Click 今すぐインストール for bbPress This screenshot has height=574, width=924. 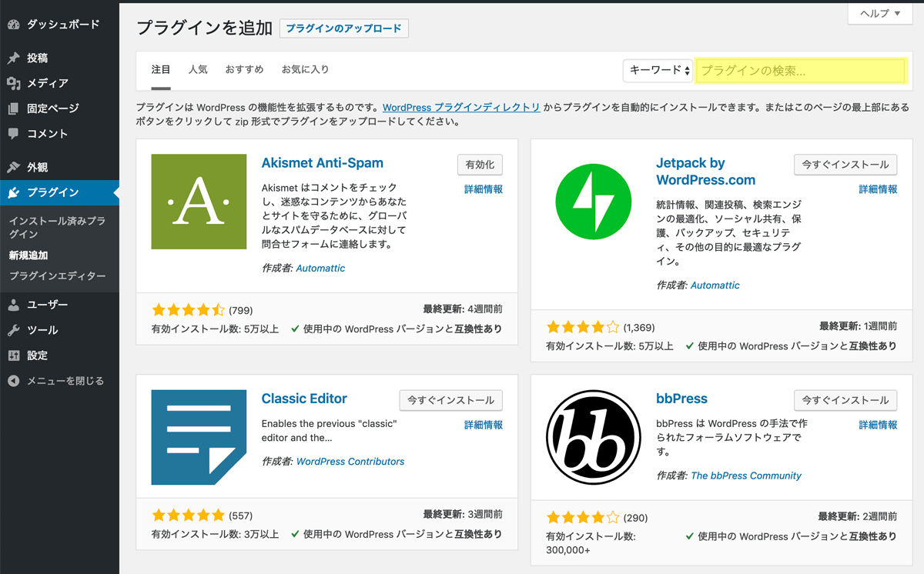click(845, 400)
